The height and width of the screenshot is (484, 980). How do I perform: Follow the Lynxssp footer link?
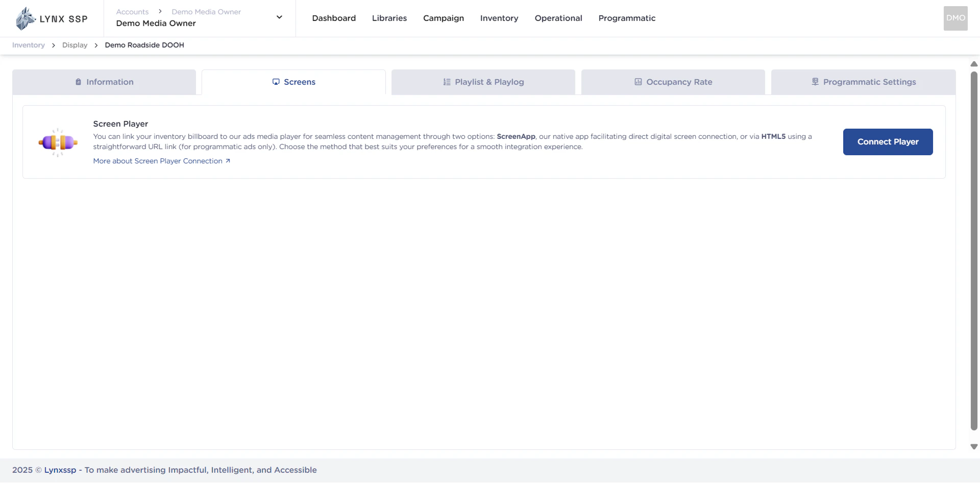[x=60, y=470]
